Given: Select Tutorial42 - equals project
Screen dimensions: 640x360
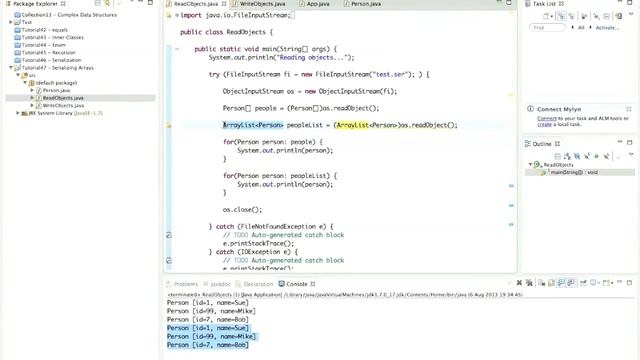Looking at the screenshot, I should coord(44,30).
